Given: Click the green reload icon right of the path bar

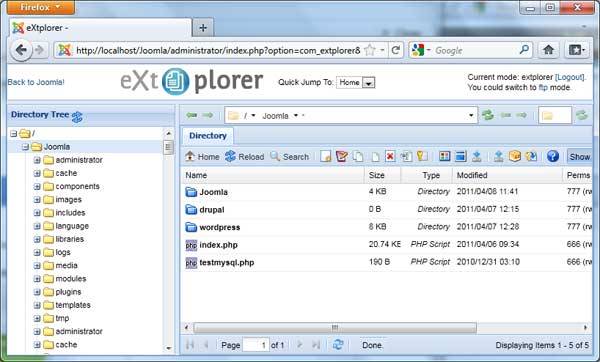Looking at the screenshot, I should pyautogui.click(x=488, y=115).
